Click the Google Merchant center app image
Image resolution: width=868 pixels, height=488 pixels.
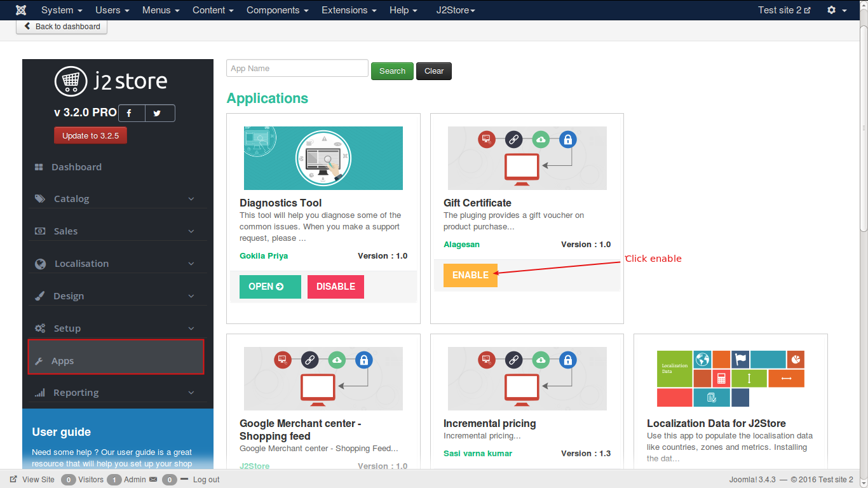(x=323, y=379)
